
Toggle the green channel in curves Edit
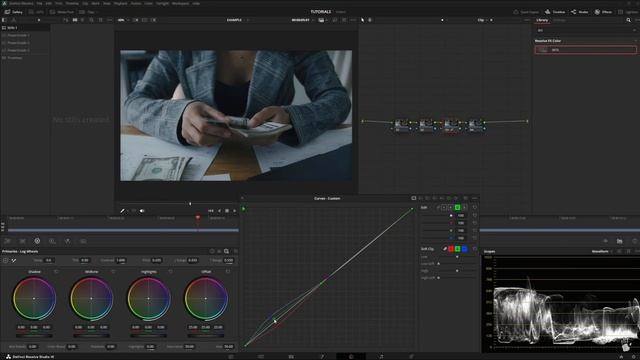coord(457,207)
